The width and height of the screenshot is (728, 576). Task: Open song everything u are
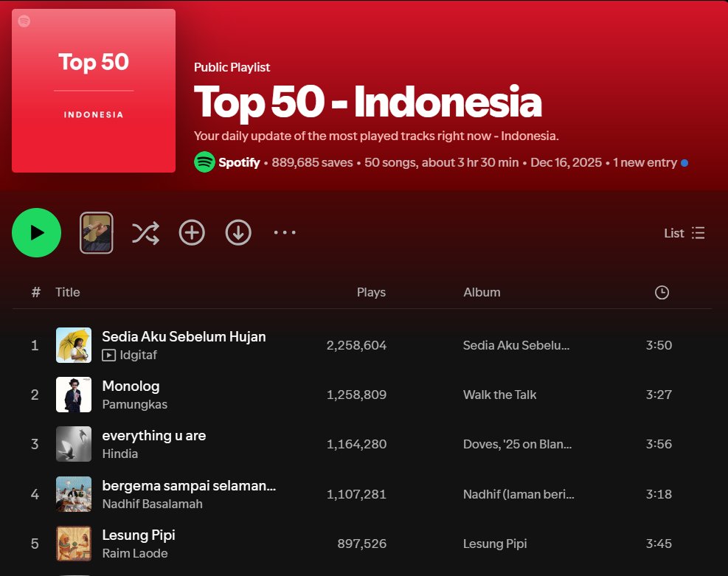click(153, 435)
